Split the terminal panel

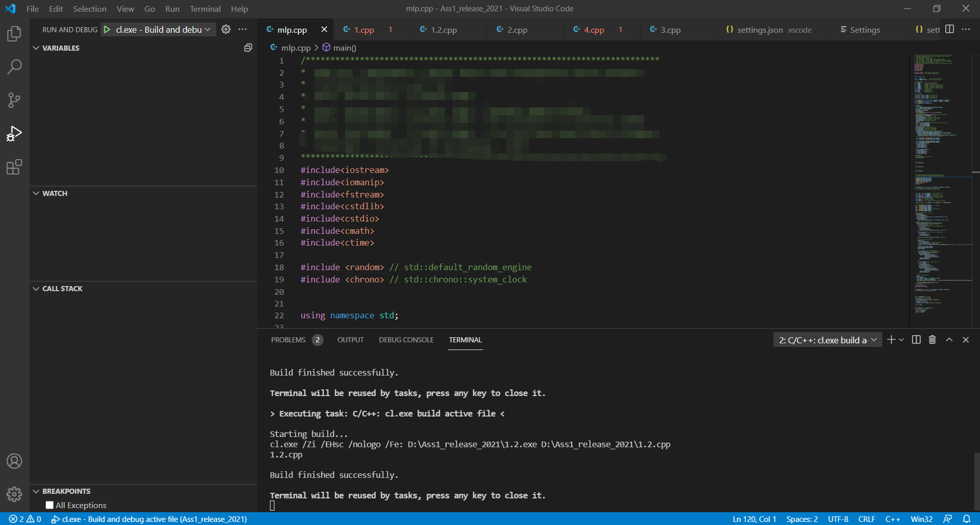[916, 340]
